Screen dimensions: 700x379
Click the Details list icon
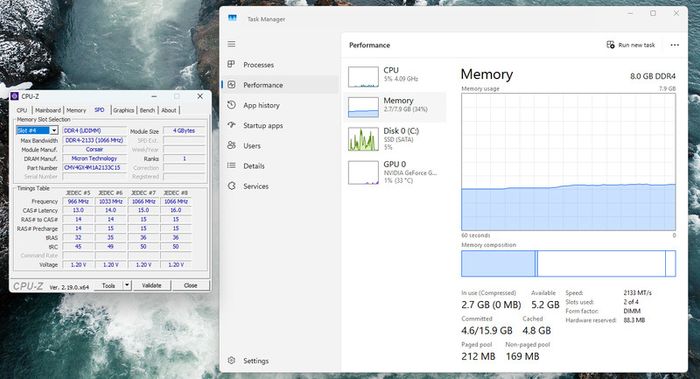coord(231,166)
